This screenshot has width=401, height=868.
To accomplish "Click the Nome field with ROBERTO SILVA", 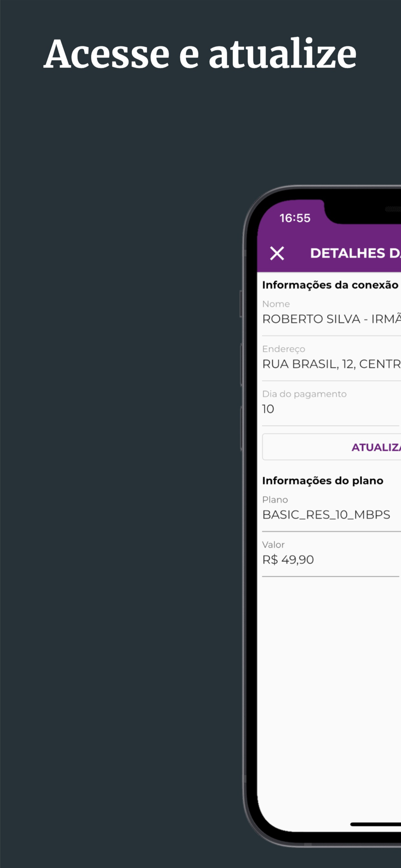I will (331, 319).
